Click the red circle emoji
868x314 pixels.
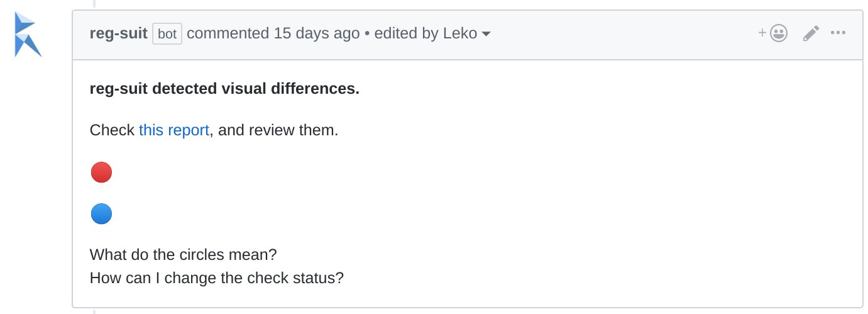coord(101,172)
